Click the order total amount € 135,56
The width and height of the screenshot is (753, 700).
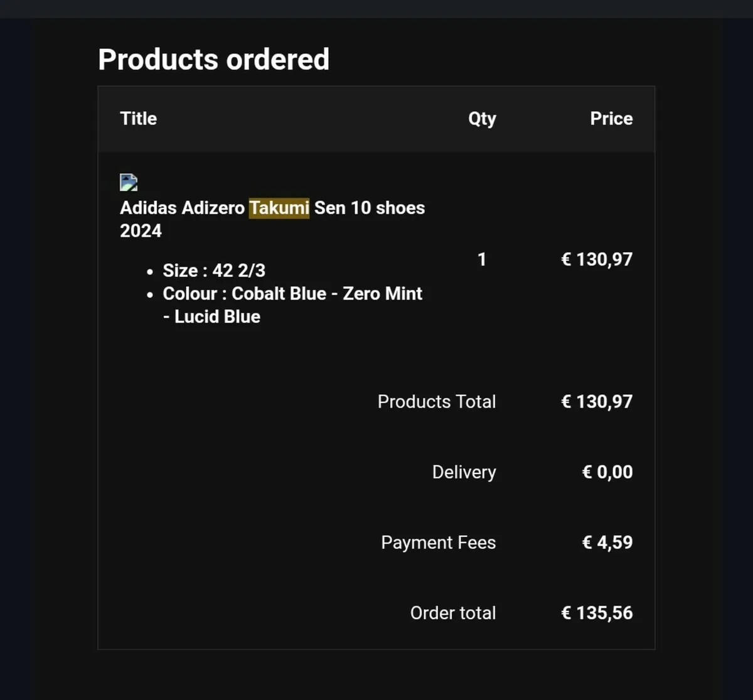pyautogui.click(x=597, y=613)
